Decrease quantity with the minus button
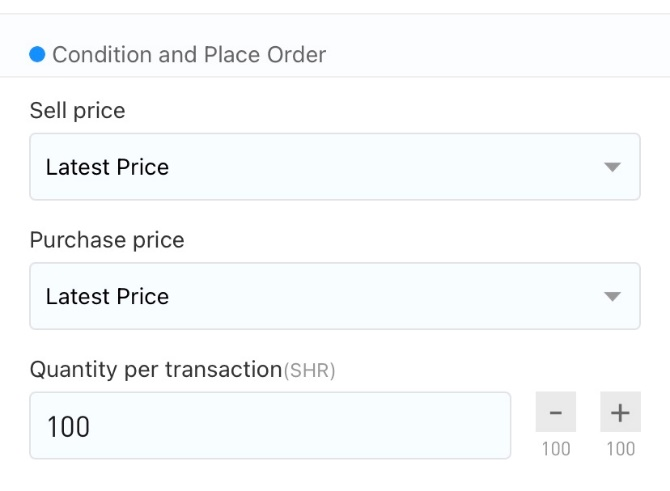Screen dimensions: 670x491 point(555,412)
